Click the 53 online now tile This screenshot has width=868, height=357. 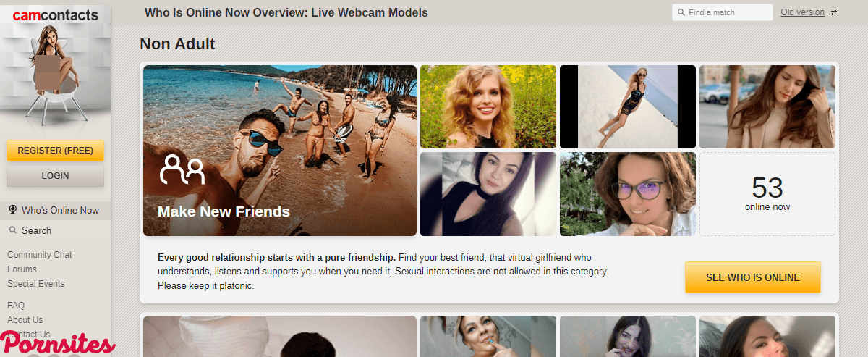(x=767, y=194)
